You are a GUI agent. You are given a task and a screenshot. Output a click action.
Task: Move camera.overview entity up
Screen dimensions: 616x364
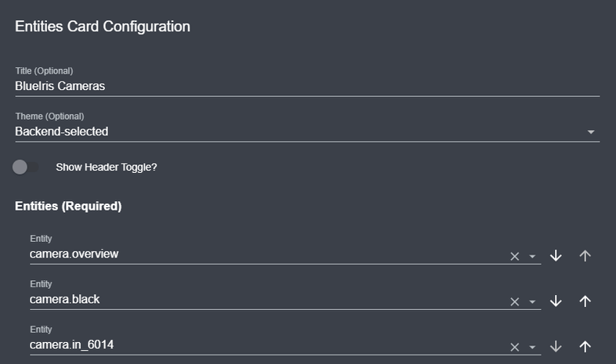[584, 256]
